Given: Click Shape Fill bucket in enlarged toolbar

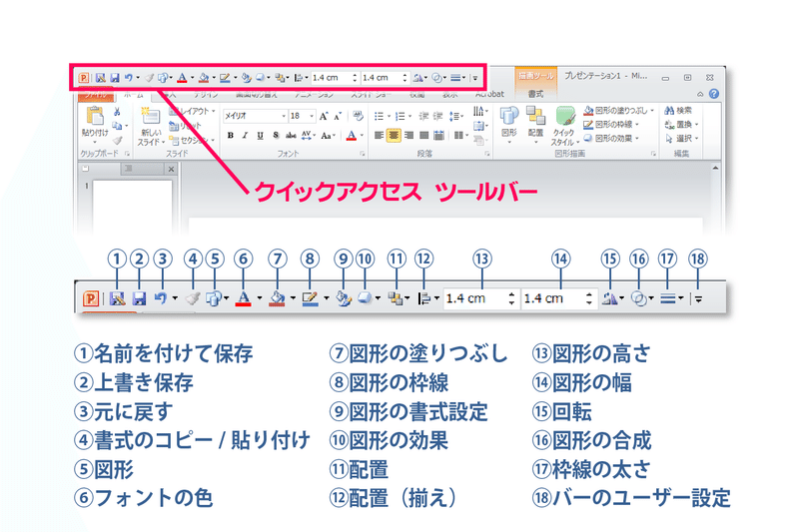Looking at the screenshot, I should (277, 298).
